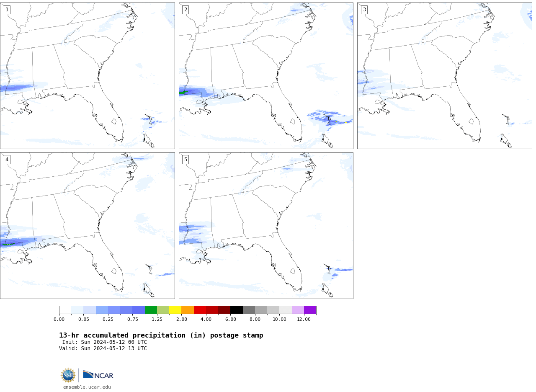This screenshot has width=536, height=392.
Task: Click the 12.00 colorbar label
Action: [304, 319]
